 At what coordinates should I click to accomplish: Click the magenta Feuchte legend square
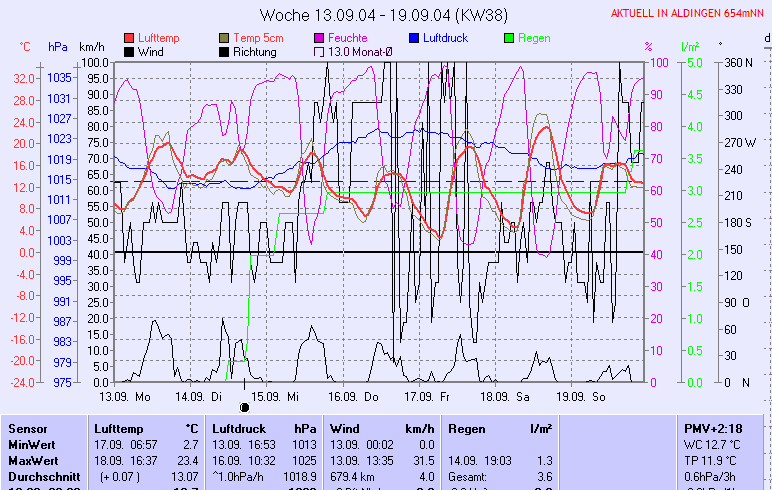320,38
